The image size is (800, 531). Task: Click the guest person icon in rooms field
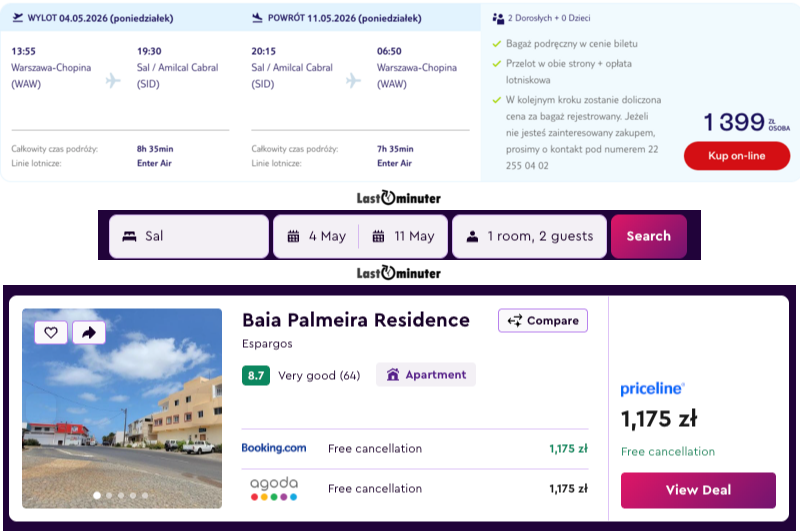(472, 237)
